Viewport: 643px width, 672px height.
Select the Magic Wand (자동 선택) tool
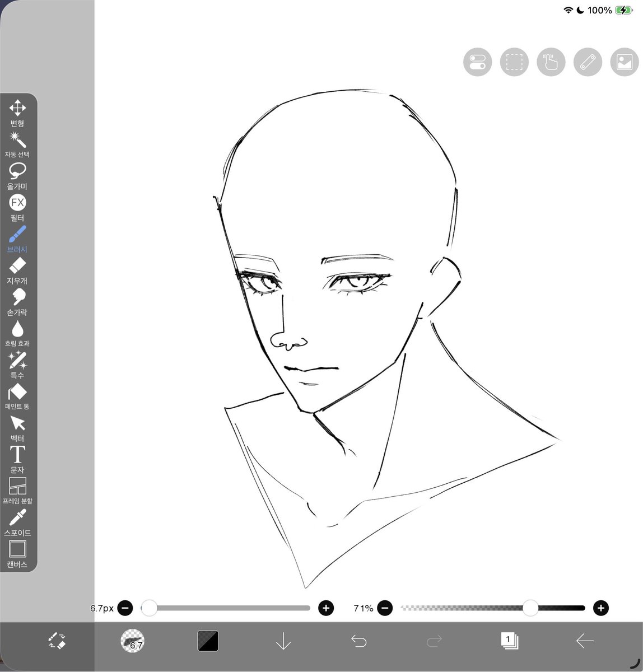(x=17, y=145)
